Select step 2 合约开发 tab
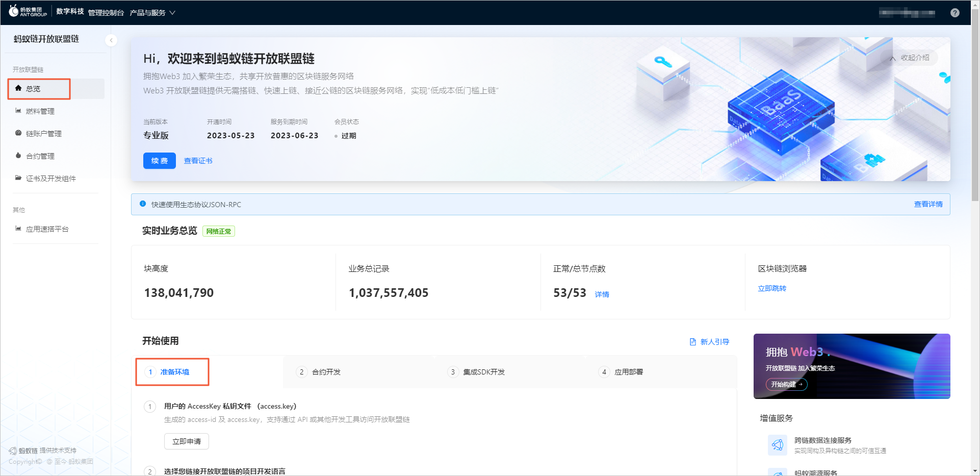 click(319, 372)
